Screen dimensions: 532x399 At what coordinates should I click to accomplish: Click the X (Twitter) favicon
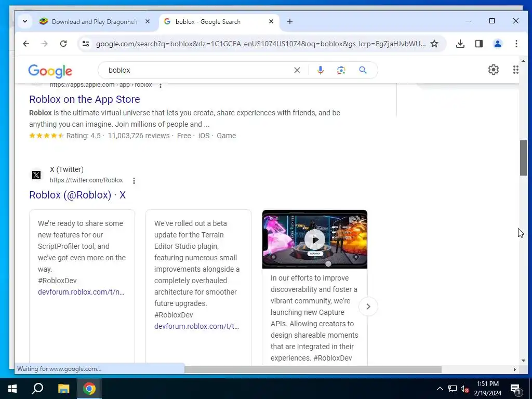click(36, 175)
